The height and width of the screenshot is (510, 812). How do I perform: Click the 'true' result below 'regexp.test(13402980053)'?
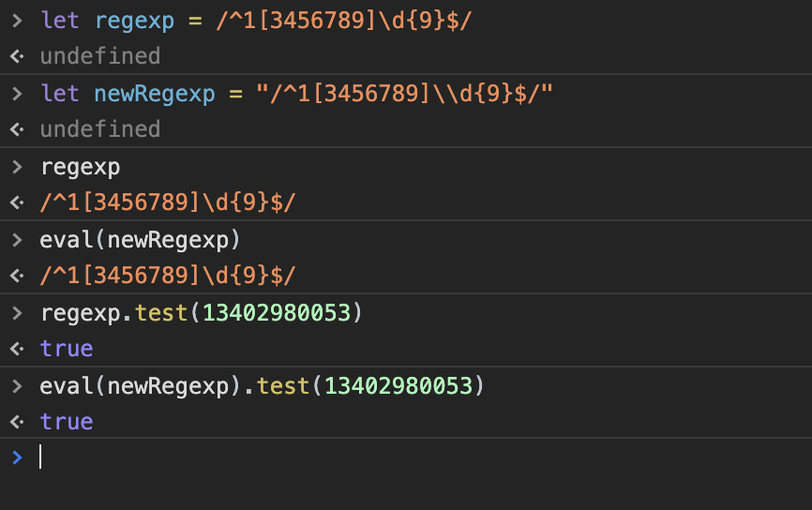pos(67,349)
